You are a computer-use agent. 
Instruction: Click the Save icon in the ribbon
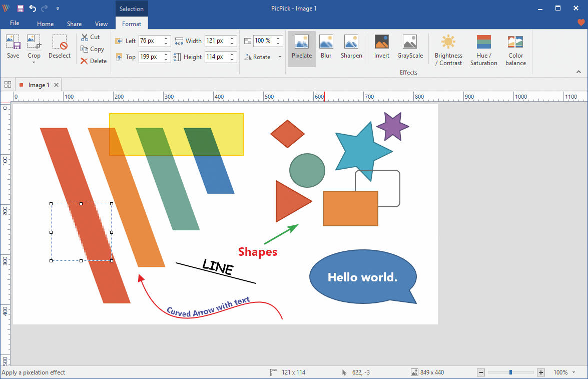[13, 47]
